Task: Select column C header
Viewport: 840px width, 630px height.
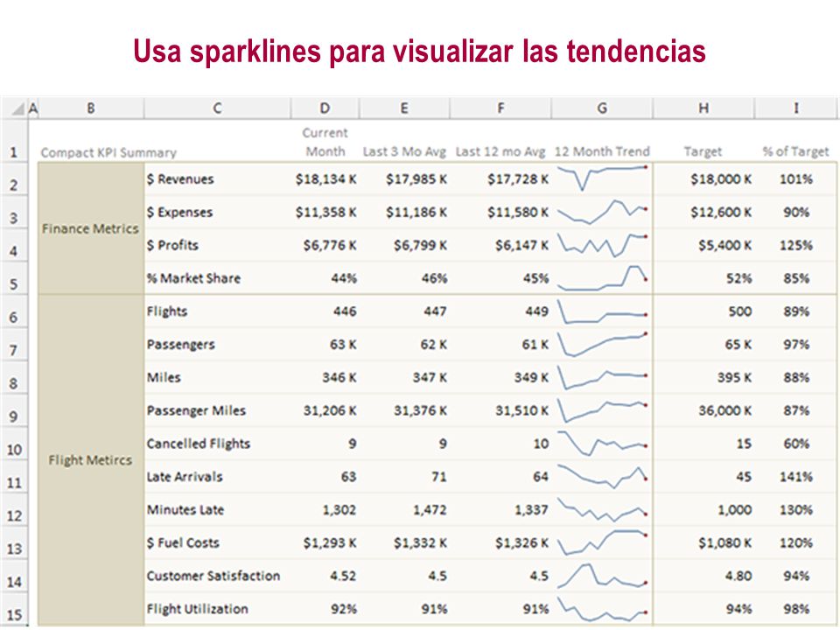Action: [x=217, y=108]
